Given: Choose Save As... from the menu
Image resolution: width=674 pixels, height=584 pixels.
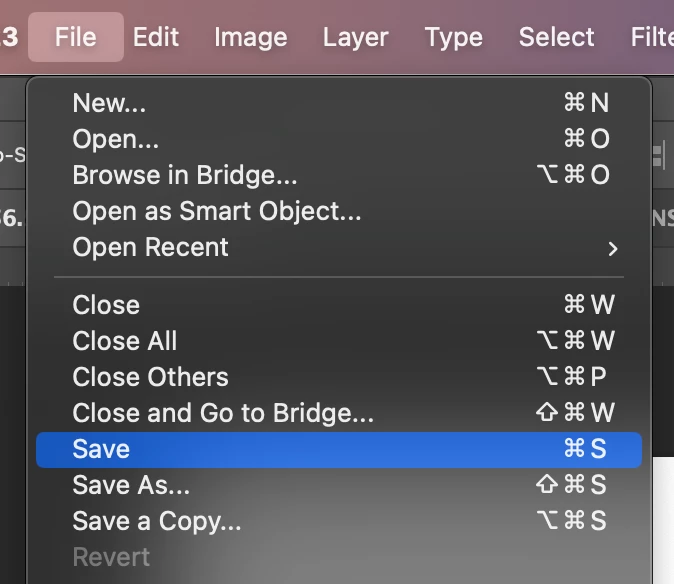Looking at the screenshot, I should [131, 485].
